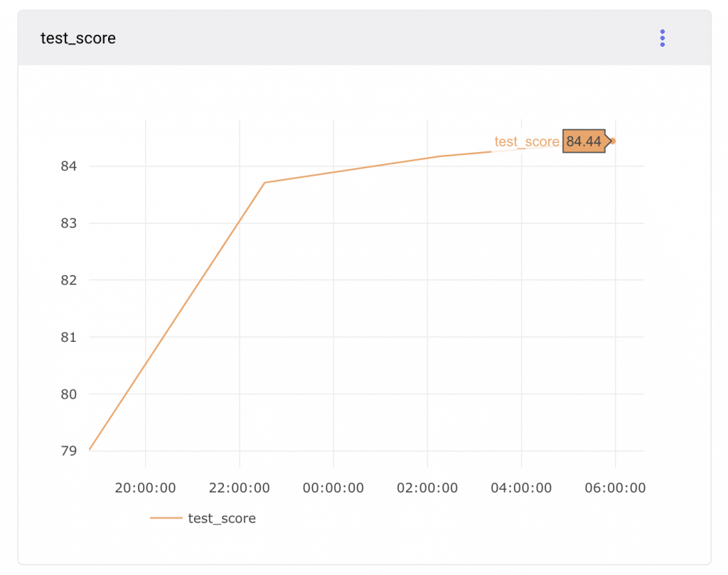
Task: Click the 02:00:00 x-axis label
Action: coord(427,488)
